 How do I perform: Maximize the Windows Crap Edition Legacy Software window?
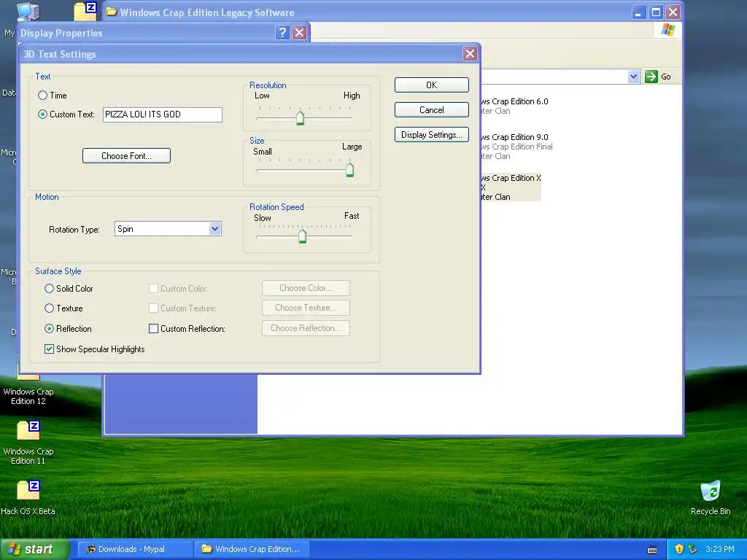(x=656, y=12)
